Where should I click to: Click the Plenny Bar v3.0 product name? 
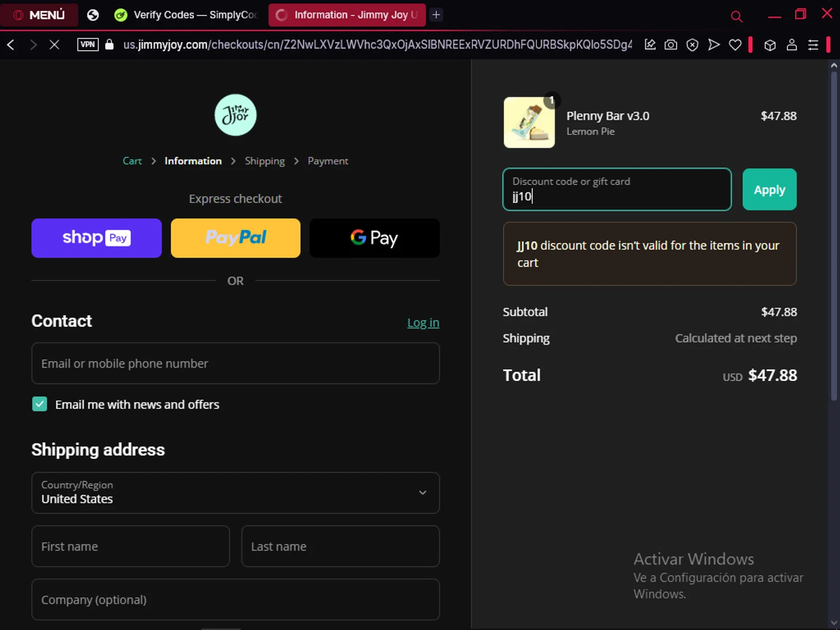click(608, 116)
